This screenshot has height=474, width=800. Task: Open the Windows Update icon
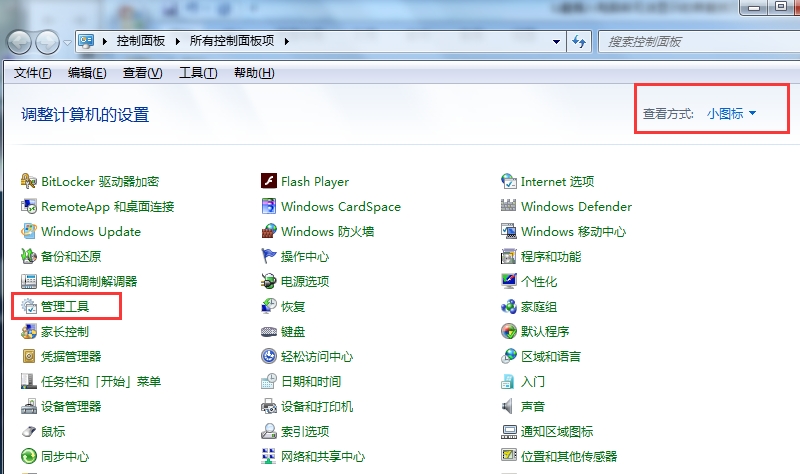[29, 231]
